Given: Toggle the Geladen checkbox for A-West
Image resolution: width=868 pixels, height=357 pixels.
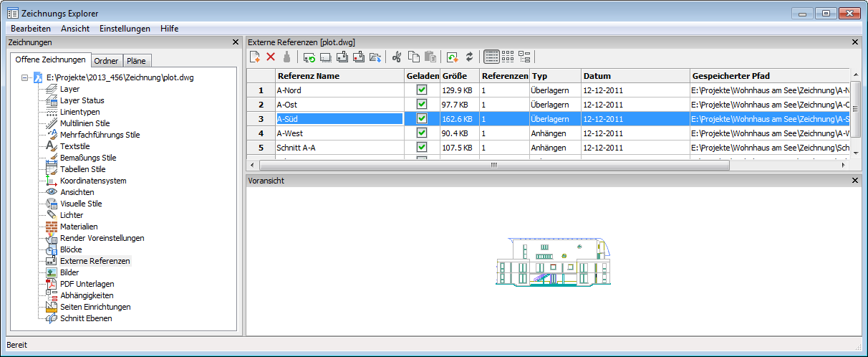Looking at the screenshot, I should (x=422, y=133).
